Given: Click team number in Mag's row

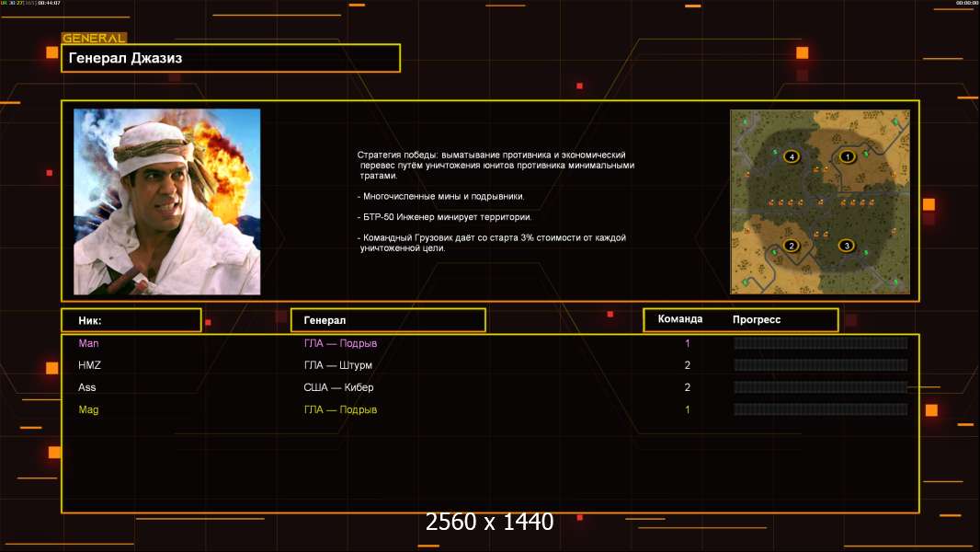Looking at the screenshot, I should [x=687, y=409].
